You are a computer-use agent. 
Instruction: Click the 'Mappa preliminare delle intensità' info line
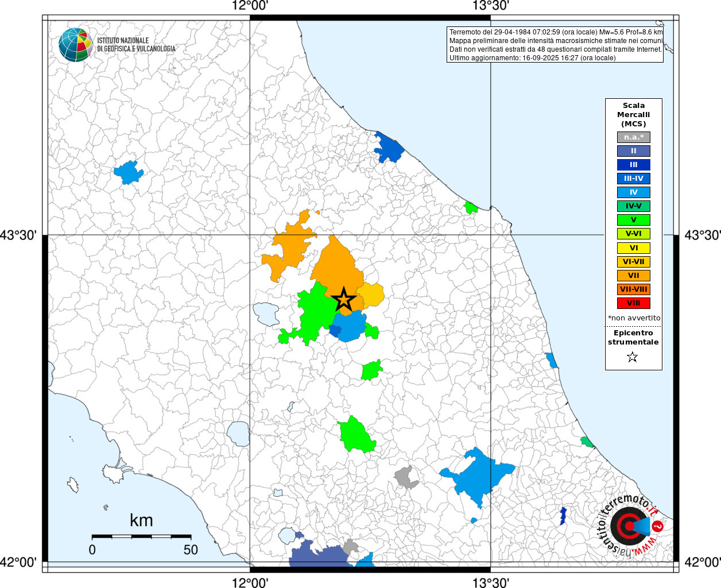coord(556,41)
